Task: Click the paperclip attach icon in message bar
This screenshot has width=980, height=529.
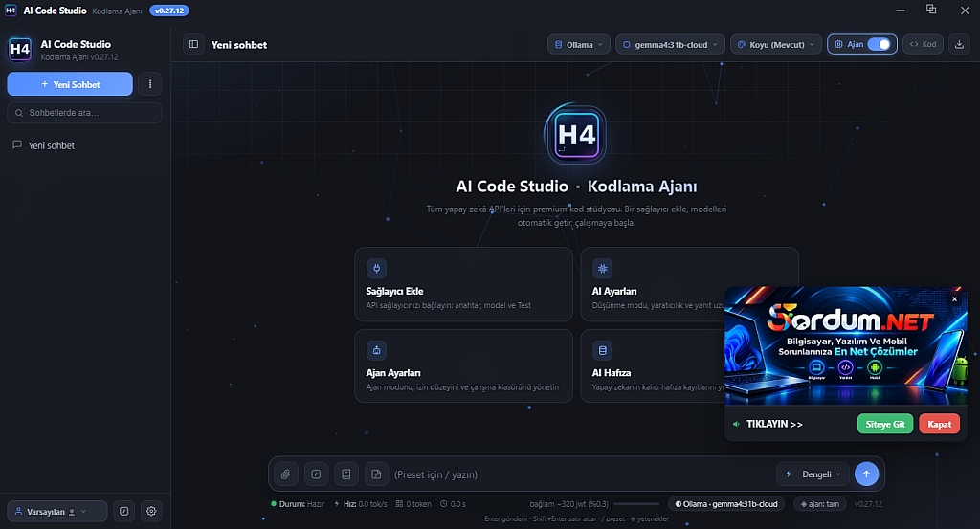Action: 285,474
